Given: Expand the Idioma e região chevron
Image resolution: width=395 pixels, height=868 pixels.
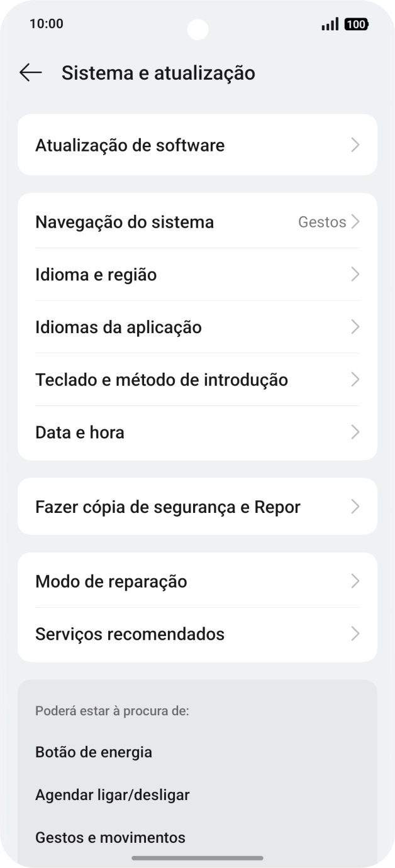Looking at the screenshot, I should (x=355, y=274).
